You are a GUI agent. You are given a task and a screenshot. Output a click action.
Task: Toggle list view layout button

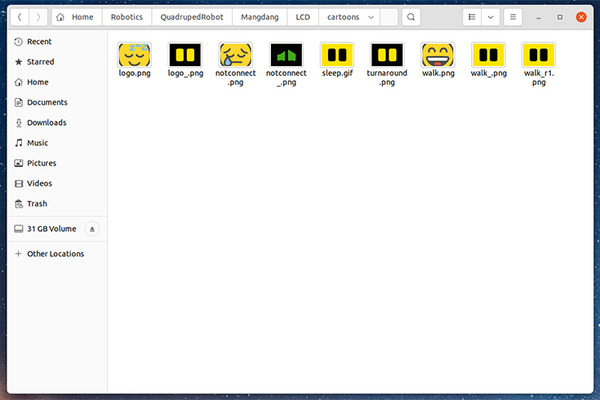coord(472,17)
